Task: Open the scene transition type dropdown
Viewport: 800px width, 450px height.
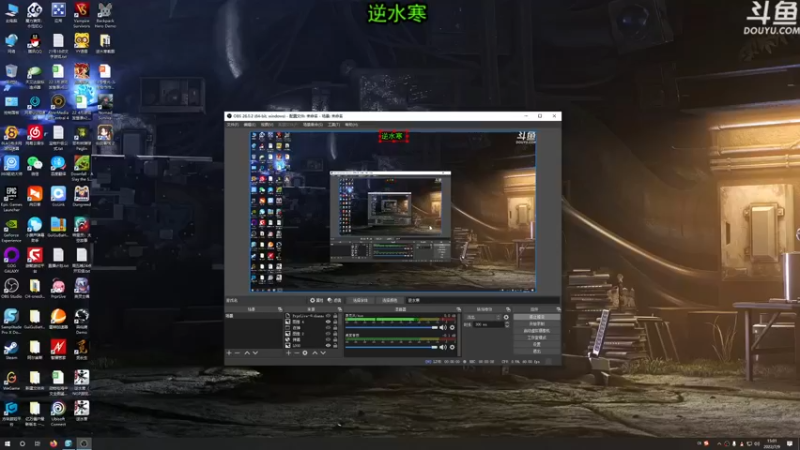Action: [x=484, y=317]
